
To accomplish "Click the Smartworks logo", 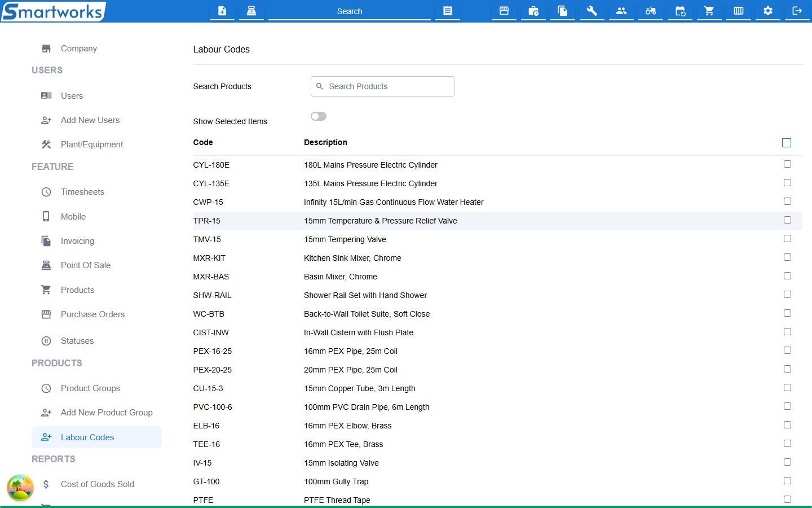I will click(54, 11).
